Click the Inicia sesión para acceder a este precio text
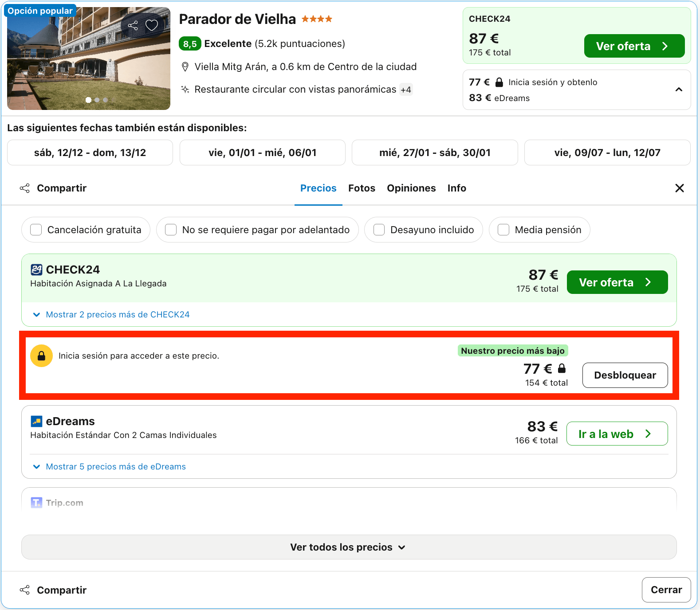This screenshot has width=700, height=610. click(x=139, y=356)
